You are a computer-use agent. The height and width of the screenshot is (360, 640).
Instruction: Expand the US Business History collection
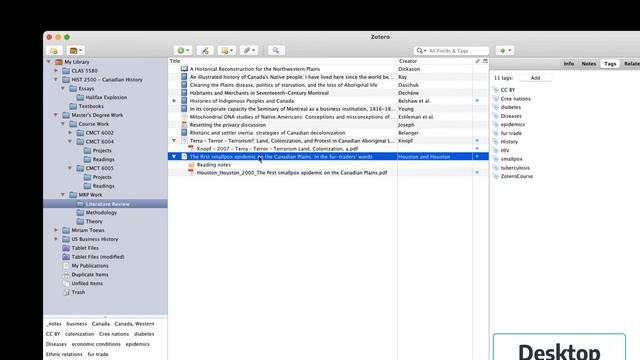(x=56, y=239)
